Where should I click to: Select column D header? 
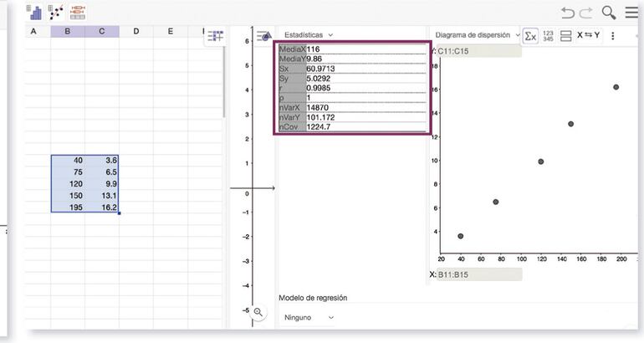pyautogui.click(x=136, y=32)
